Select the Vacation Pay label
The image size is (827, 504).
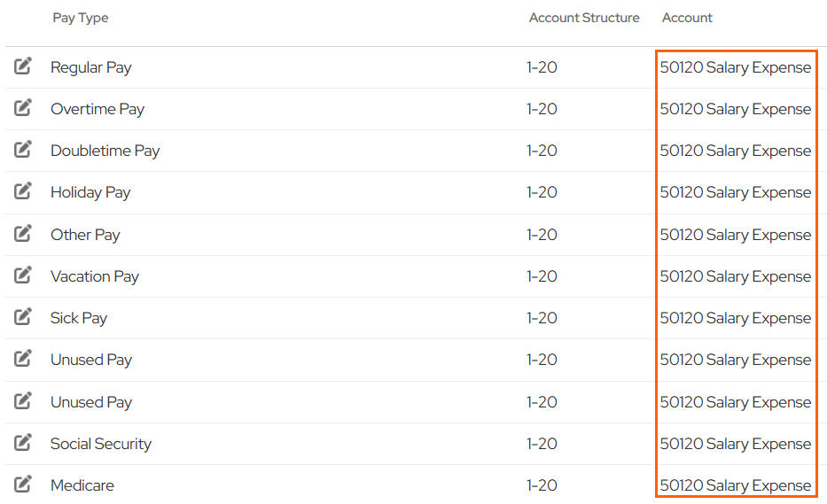point(95,276)
